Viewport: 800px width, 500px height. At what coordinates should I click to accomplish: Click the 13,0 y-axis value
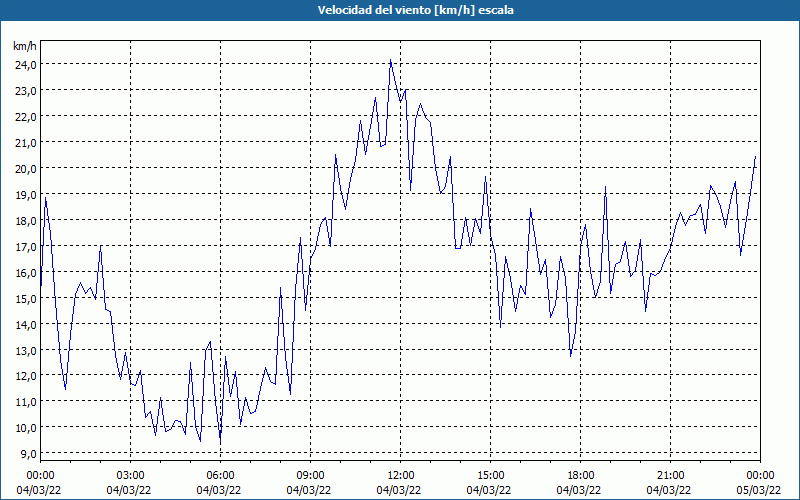coord(26,350)
